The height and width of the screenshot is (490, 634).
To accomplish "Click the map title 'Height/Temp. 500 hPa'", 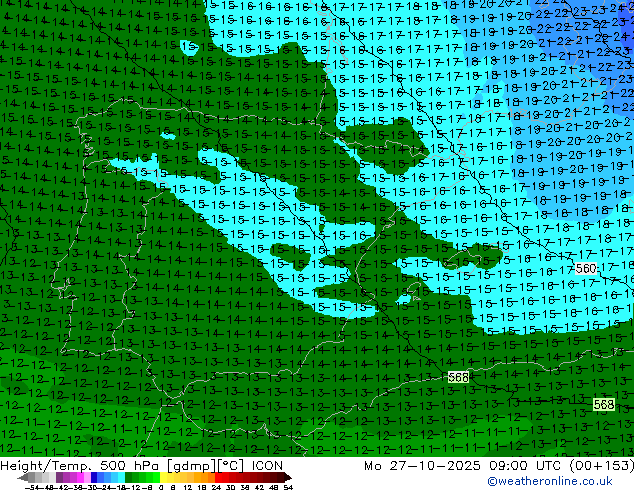I will click(80, 466).
